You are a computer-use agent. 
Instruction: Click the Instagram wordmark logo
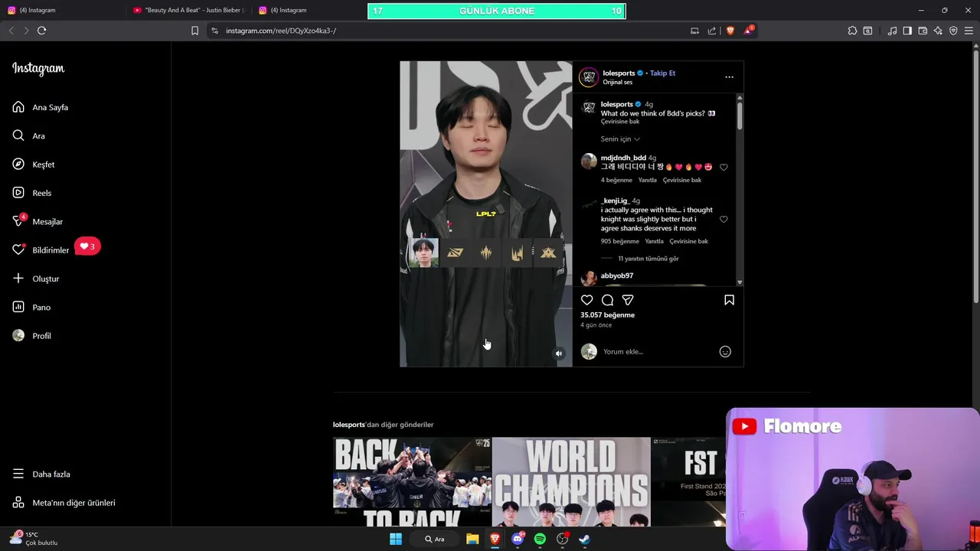(38, 68)
